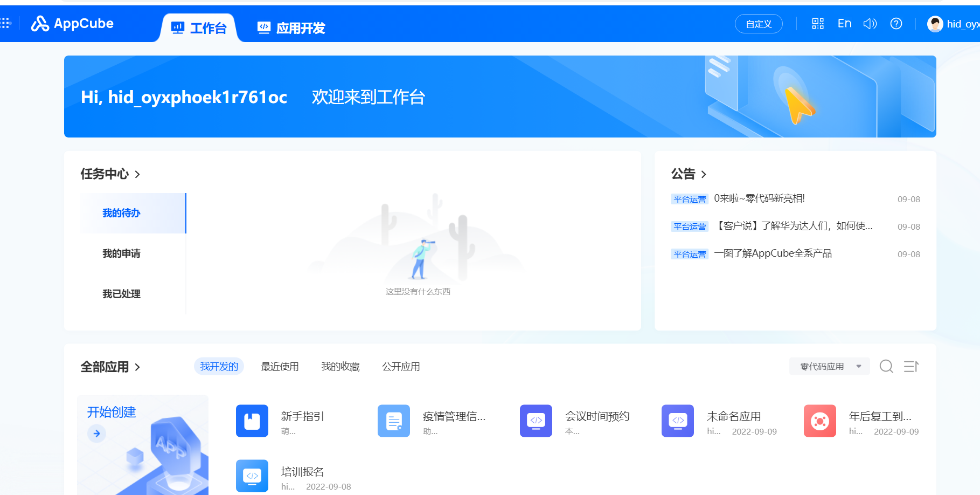This screenshot has width=980, height=495.
Task: Open the 疫情管理信... app icon
Action: coord(394,421)
